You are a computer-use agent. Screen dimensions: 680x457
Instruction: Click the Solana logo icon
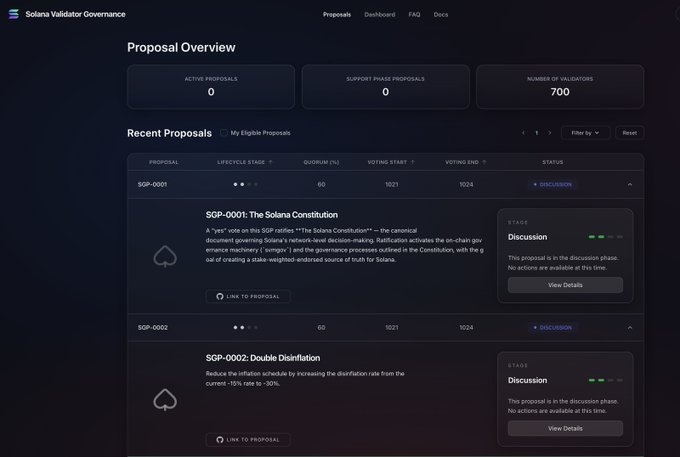pos(13,14)
